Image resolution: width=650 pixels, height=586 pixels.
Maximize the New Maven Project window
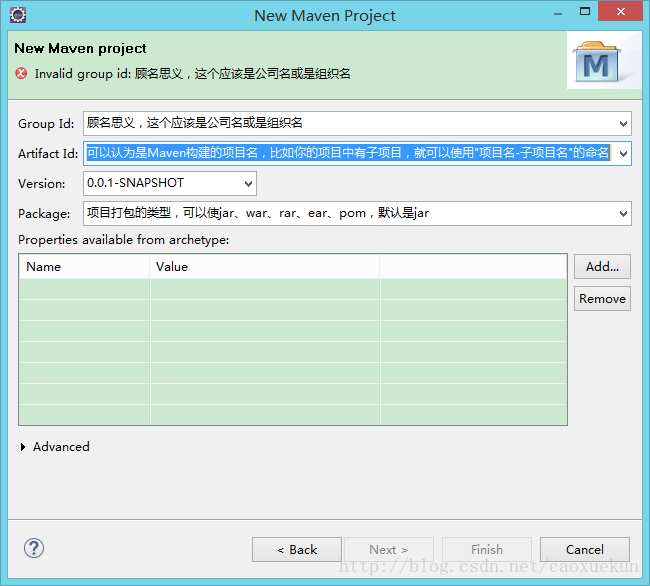click(585, 12)
